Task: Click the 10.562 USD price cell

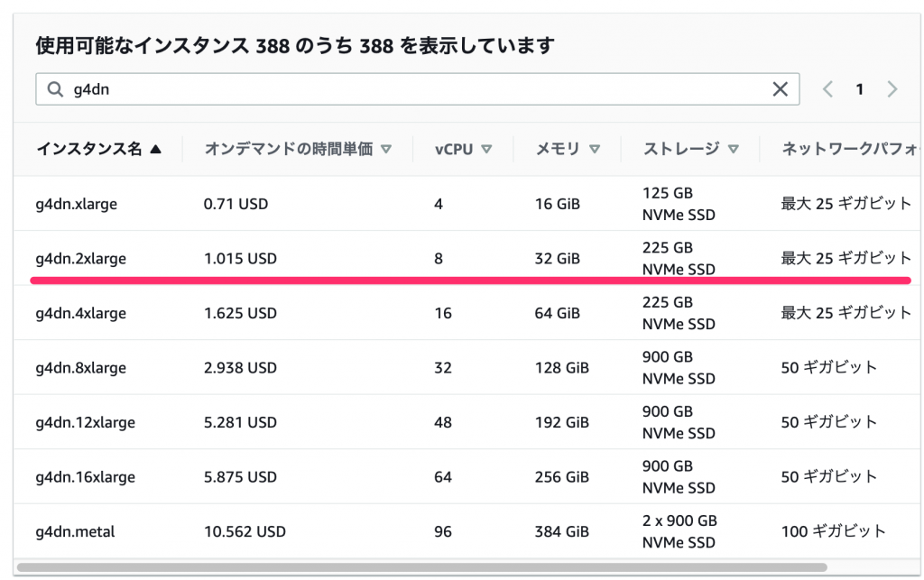Action: 245,531
